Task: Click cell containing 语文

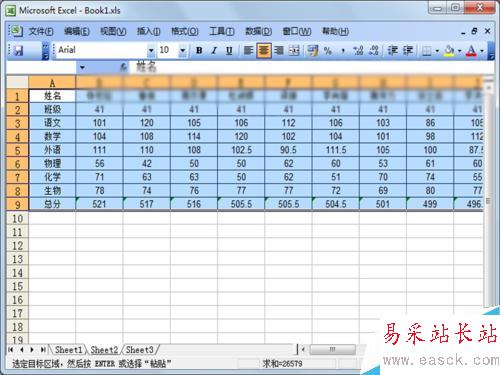Action: tap(52, 123)
